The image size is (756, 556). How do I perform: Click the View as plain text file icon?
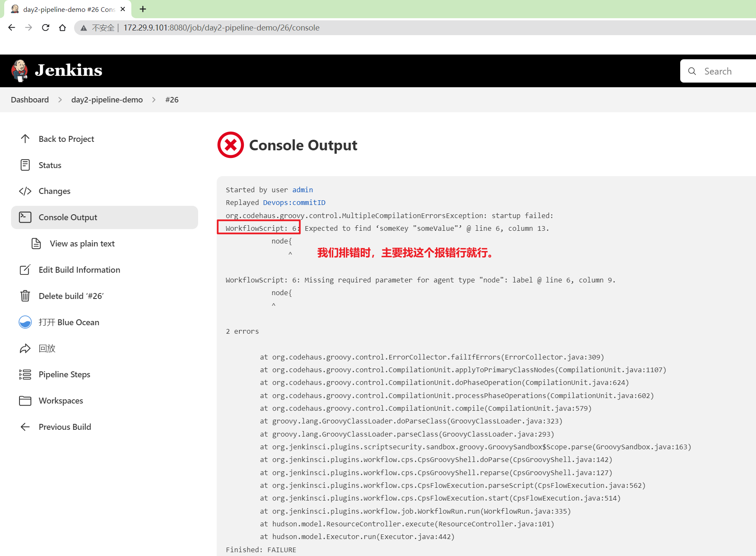click(x=36, y=243)
